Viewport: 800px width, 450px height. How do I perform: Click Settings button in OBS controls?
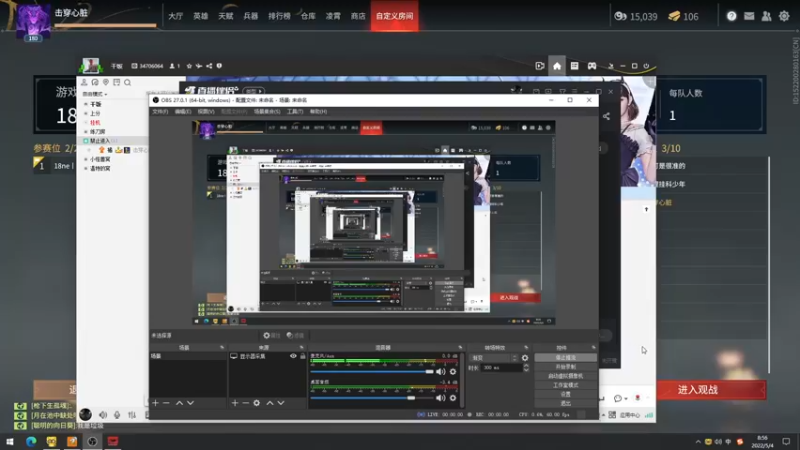pyautogui.click(x=565, y=394)
